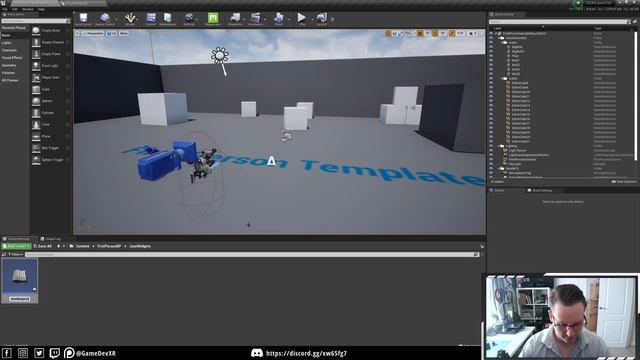Pick the Empty Actor placement icon

(36, 31)
